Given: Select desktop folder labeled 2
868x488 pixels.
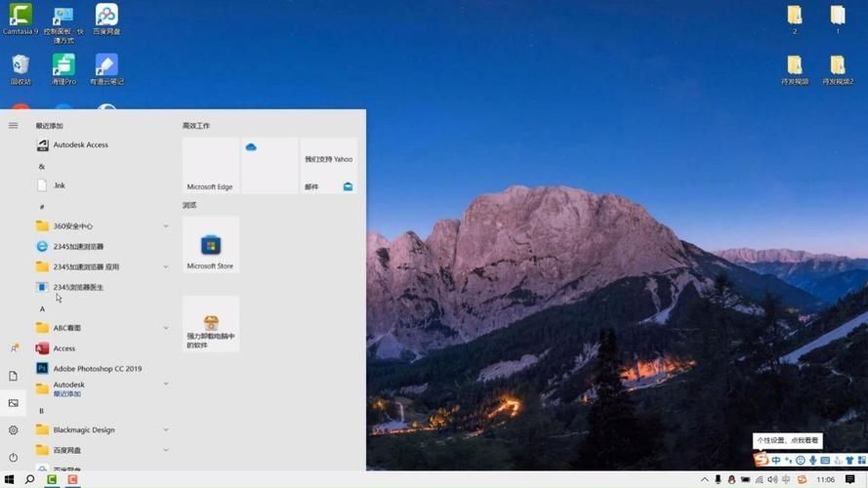Looking at the screenshot, I should tap(795, 20).
